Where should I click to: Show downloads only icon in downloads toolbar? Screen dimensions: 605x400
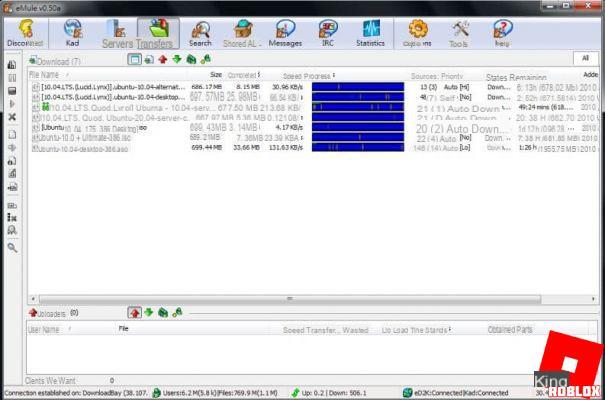[149, 59]
